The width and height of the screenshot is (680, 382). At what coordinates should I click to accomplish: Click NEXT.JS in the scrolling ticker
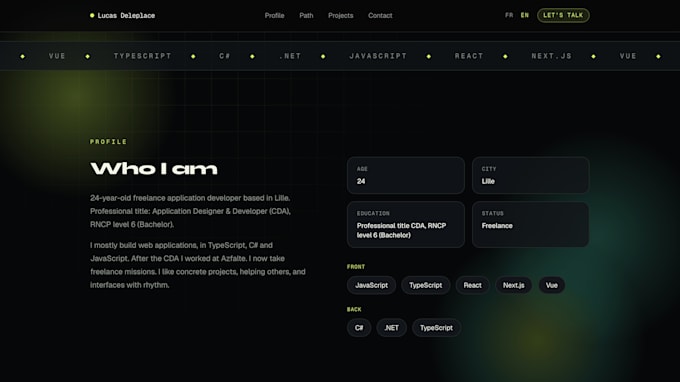tap(551, 56)
